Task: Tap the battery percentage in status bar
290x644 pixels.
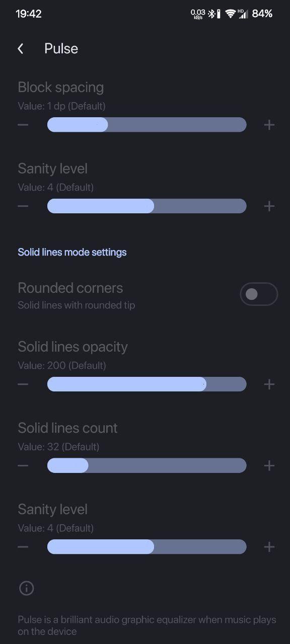Action: click(x=262, y=14)
